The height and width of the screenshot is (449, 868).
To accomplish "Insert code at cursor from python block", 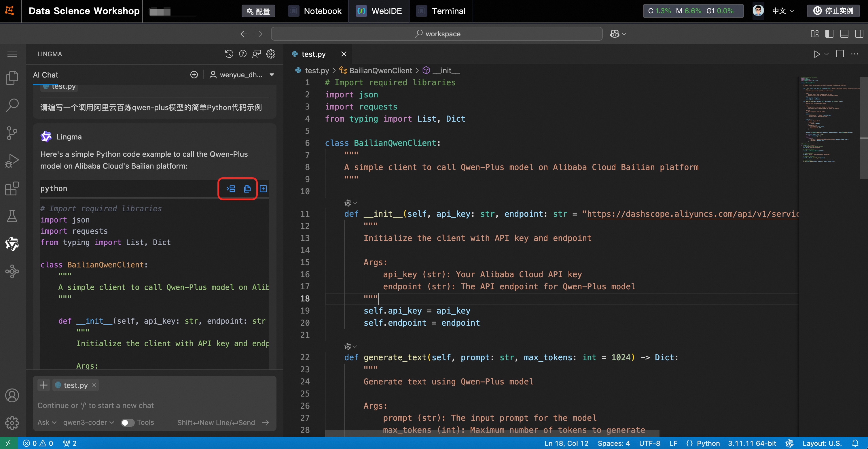I will 231,189.
